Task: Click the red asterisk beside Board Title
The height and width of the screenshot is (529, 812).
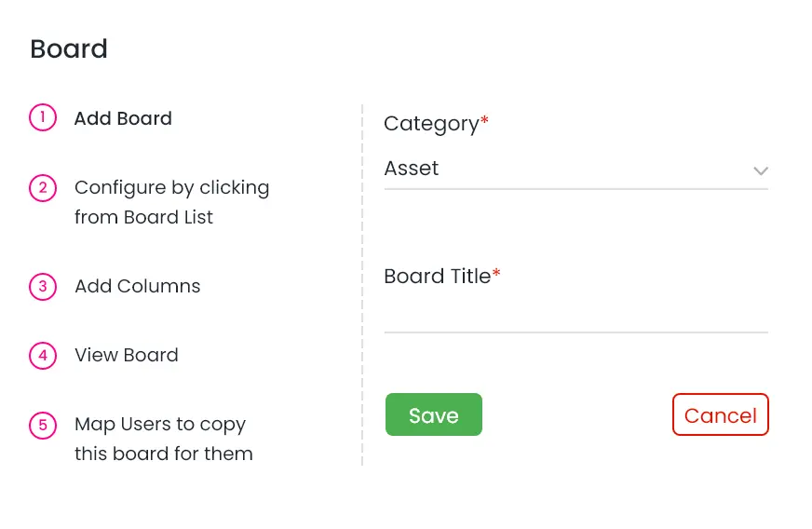Action: 496,275
